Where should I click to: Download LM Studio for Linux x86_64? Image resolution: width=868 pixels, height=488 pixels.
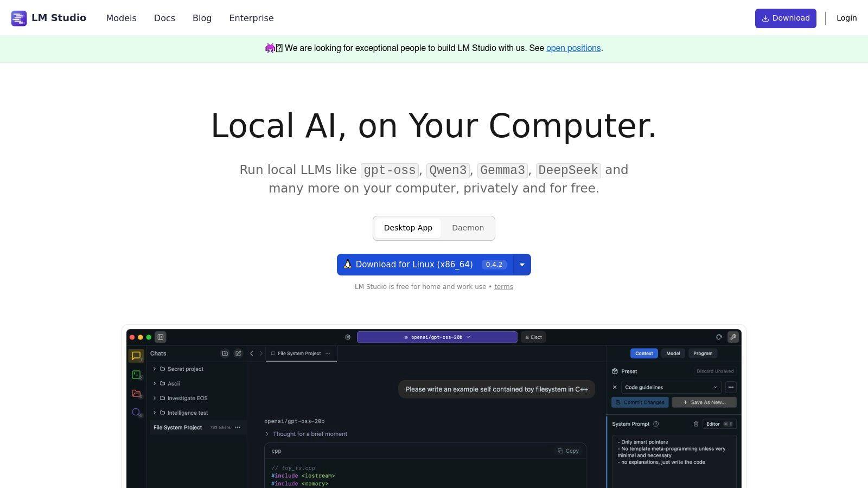(425, 265)
